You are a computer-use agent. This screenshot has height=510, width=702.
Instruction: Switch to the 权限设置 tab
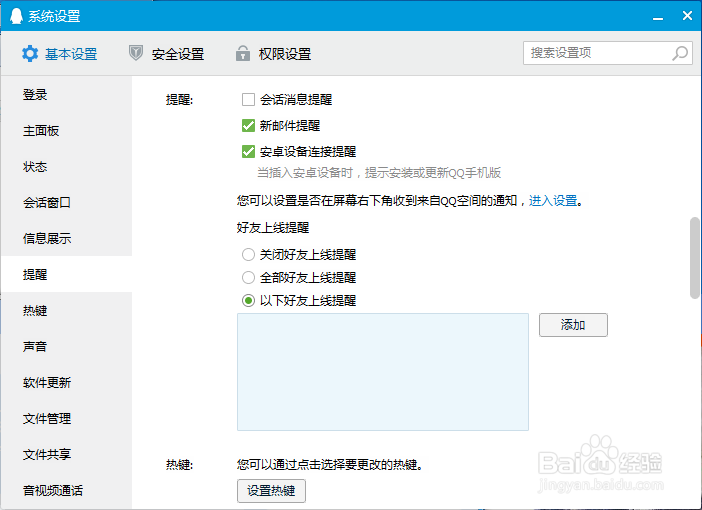274,54
